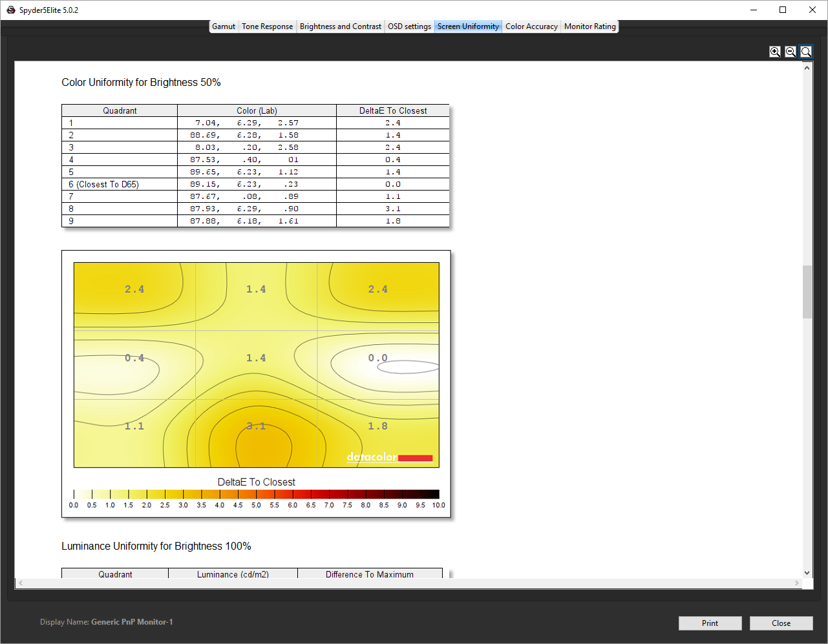
Task: Click the 'DeltaE To Closest' legend title
Action: (x=257, y=482)
